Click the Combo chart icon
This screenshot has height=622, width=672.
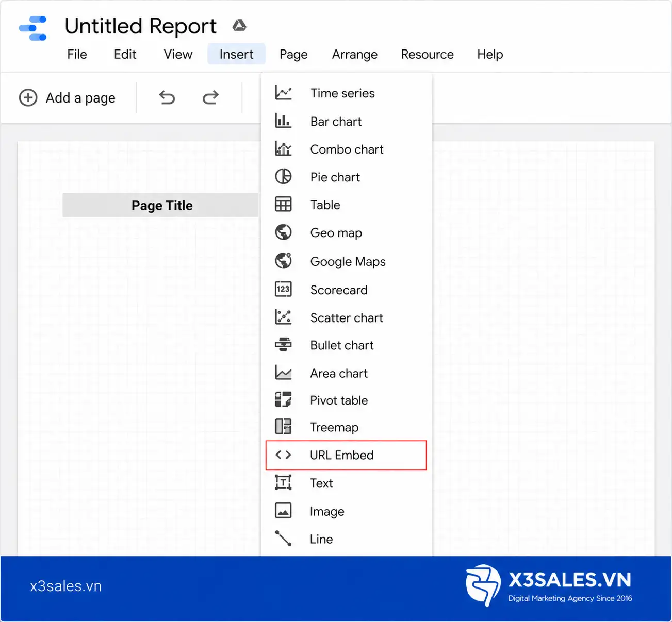(283, 149)
